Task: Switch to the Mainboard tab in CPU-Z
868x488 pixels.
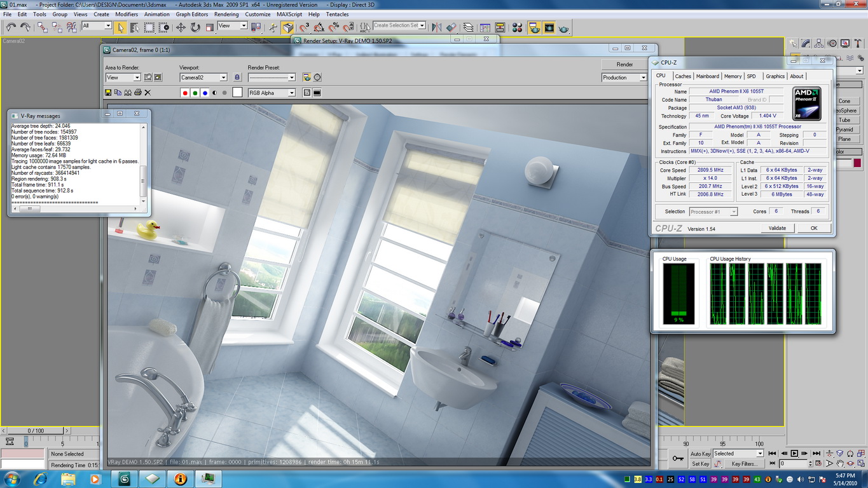Action: point(707,76)
